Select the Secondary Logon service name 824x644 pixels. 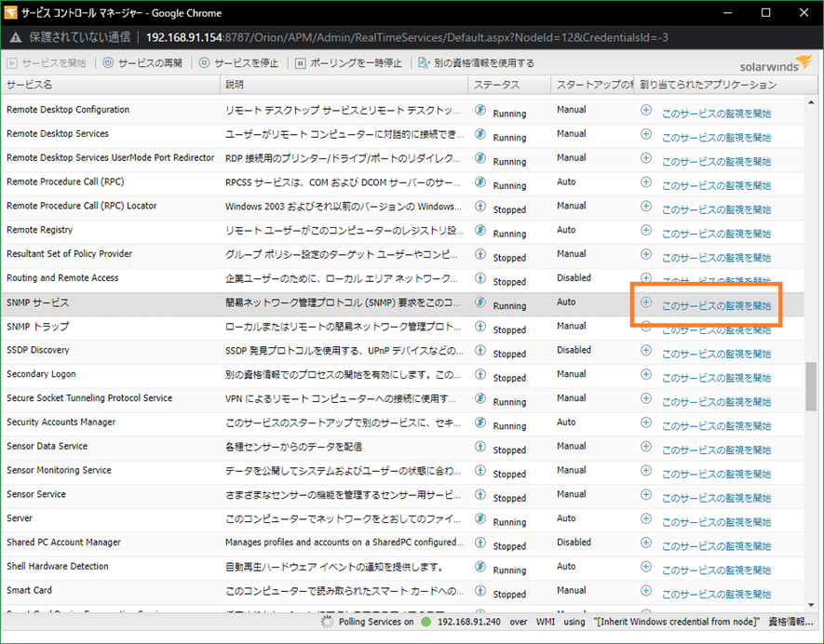point(41,374)
